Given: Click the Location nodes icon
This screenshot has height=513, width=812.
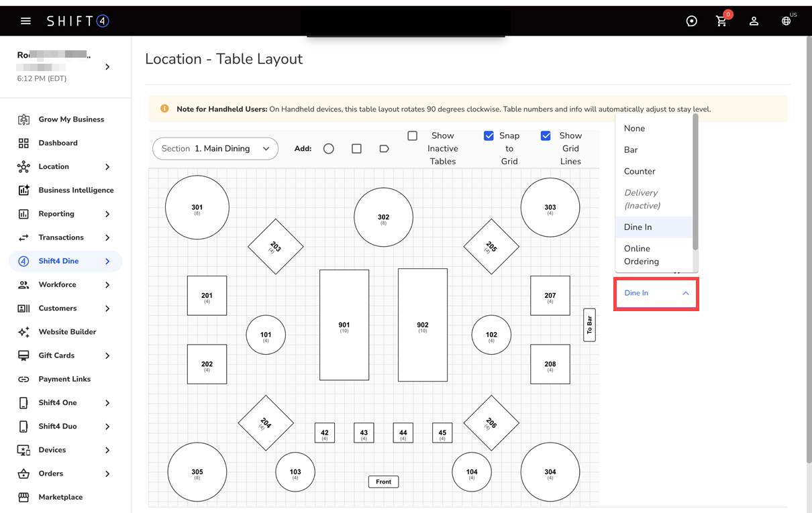Looking at the screenshot, I should tap(23, 166).
